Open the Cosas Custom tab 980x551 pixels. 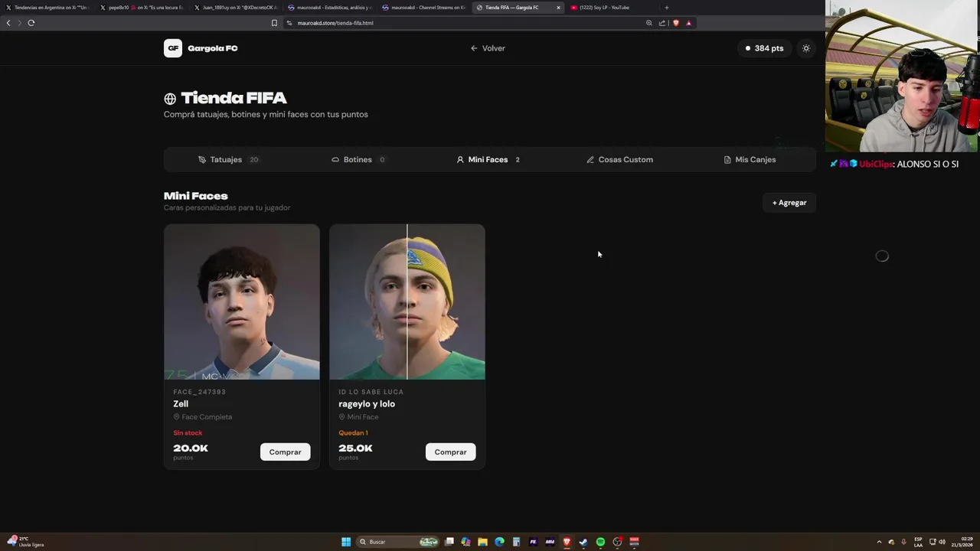[x=619, y=160]
